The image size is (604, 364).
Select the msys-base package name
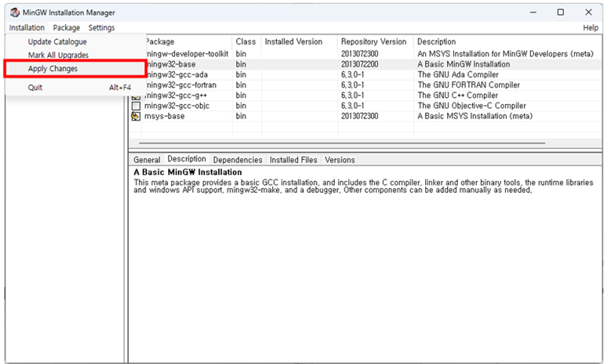pyautogui.click(x=164, y=116)
